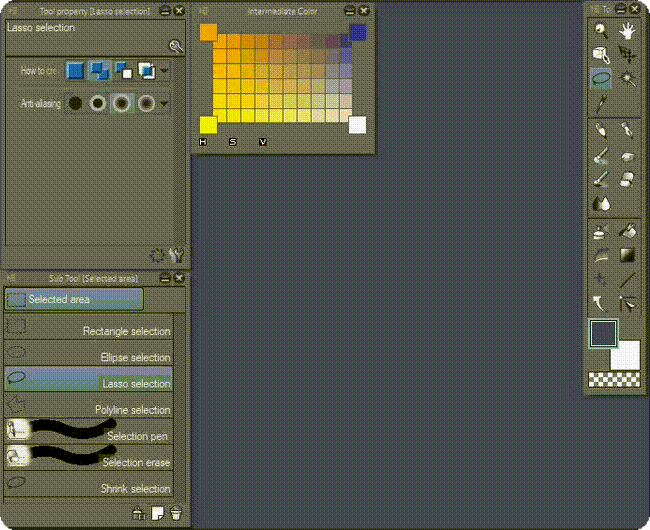
Task: Select Ellipse selection sub tool
Action: 89,353
